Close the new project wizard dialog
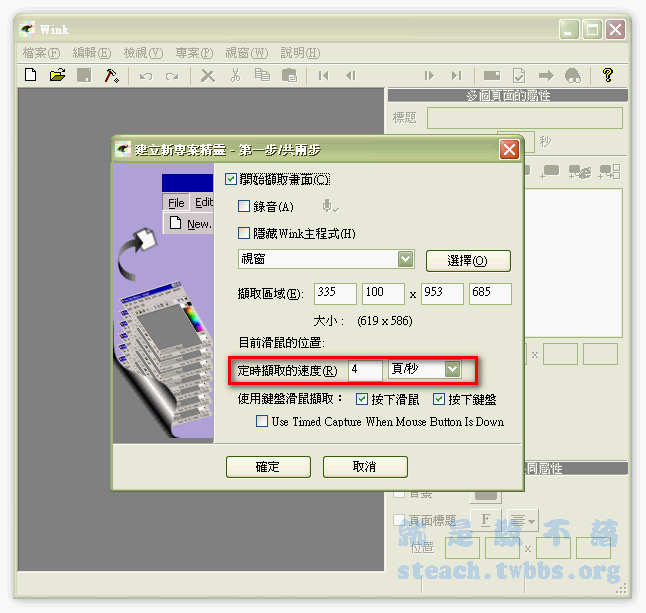646x613 pixels. 509,149
